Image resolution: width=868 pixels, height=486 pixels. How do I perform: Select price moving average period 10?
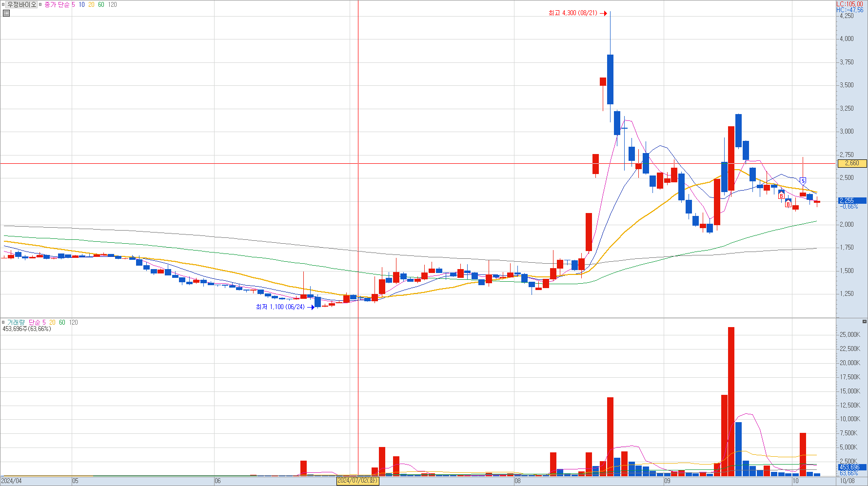point(81,4)
